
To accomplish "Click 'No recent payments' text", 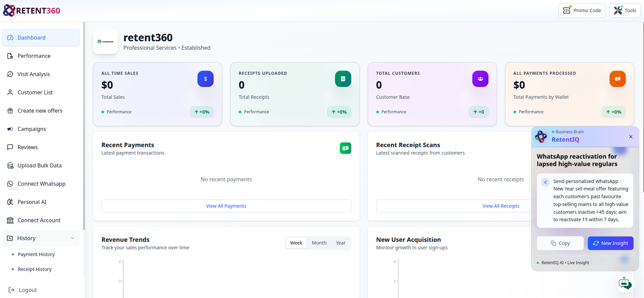I will pos(226,179).
